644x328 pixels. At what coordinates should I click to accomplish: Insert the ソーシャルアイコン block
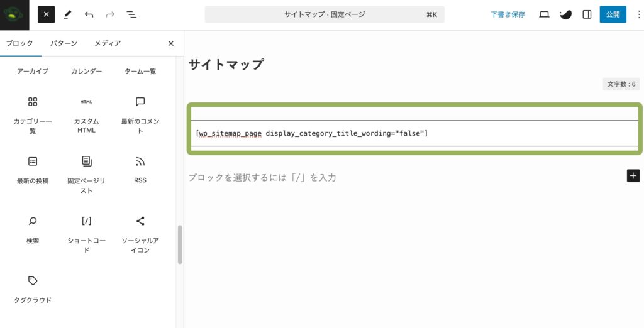pyautogui.click(x=140, y=234)
